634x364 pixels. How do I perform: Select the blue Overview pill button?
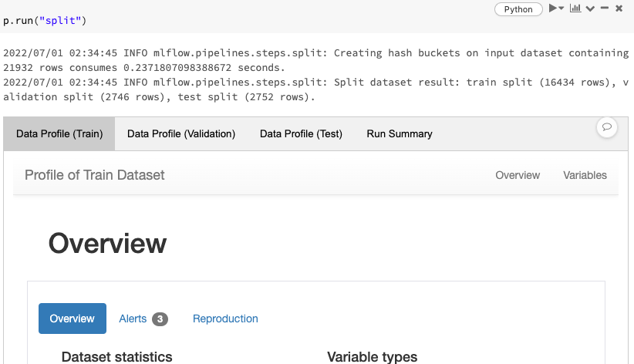[73, 318]
